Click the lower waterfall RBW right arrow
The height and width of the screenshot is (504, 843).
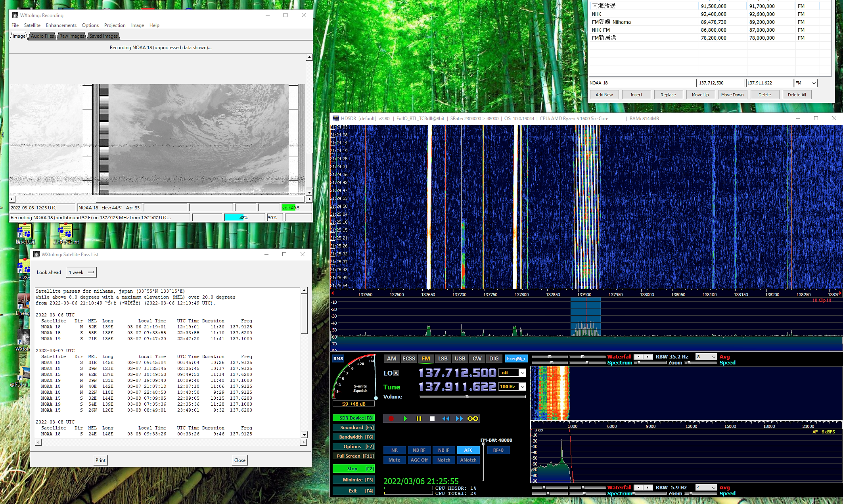648,488
